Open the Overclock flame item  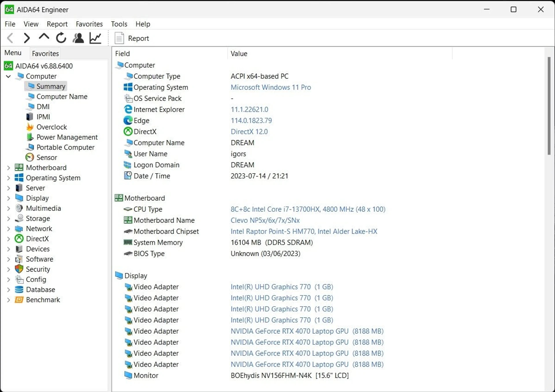[x=47, y=127]
